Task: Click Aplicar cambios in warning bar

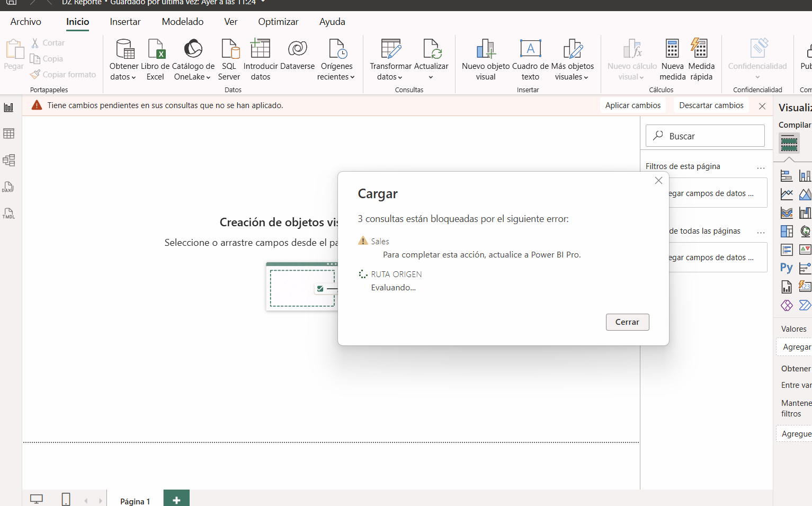Action: pyautogui.click(x=633, y=105)
